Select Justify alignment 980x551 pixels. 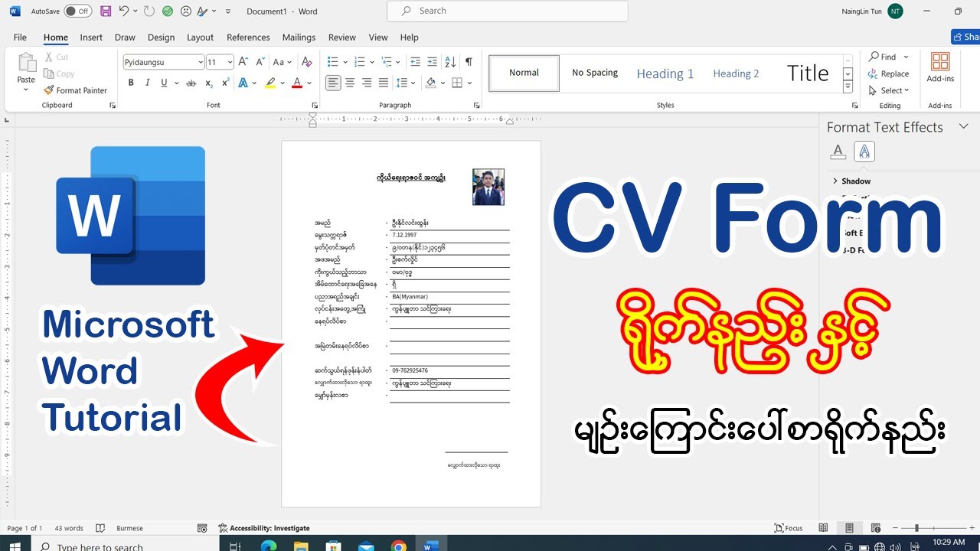tap(382, 83)
